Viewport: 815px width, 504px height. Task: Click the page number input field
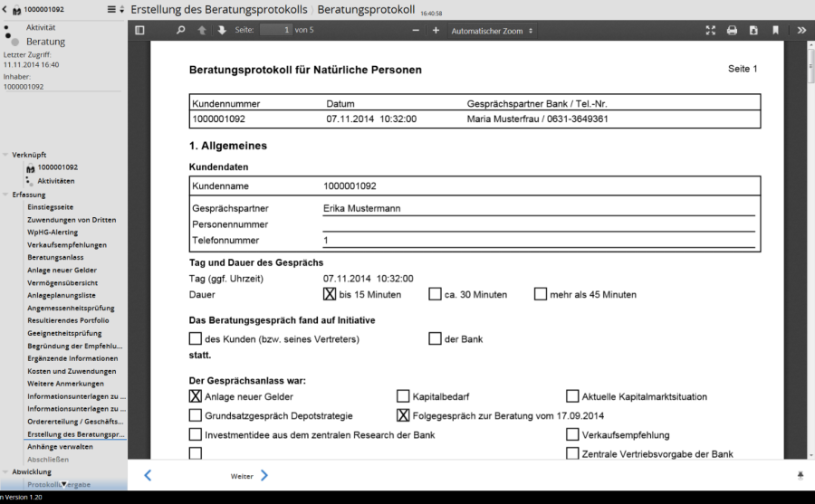point(275,30)
